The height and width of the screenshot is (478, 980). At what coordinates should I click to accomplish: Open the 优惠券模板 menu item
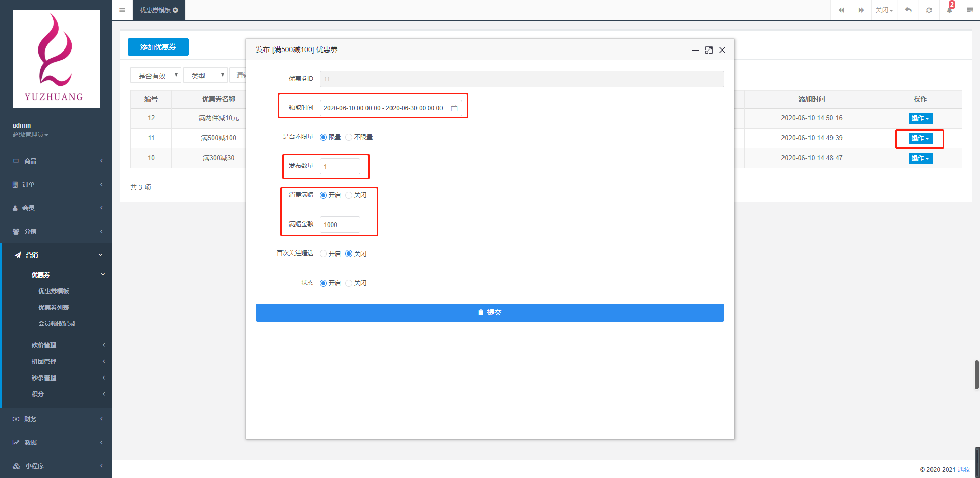[x=54, y=291]
